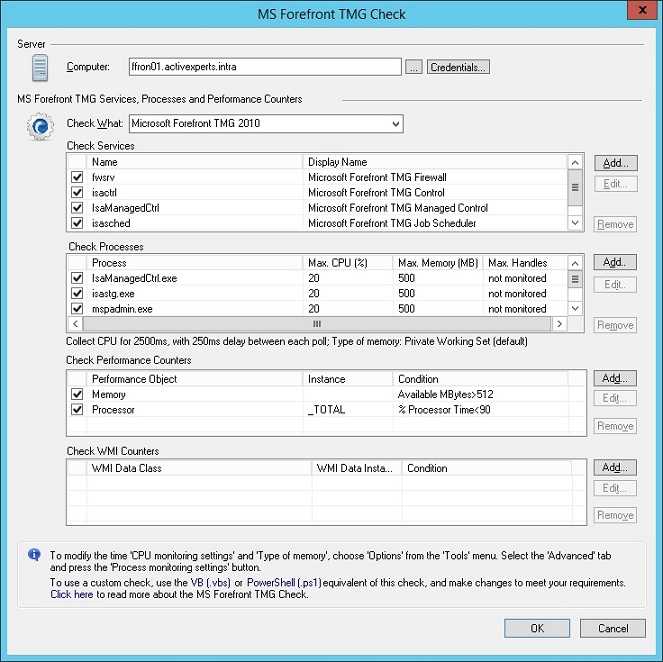Uncheck the IsaManagedCtrl.exe process checkbox

pos(77,278)
